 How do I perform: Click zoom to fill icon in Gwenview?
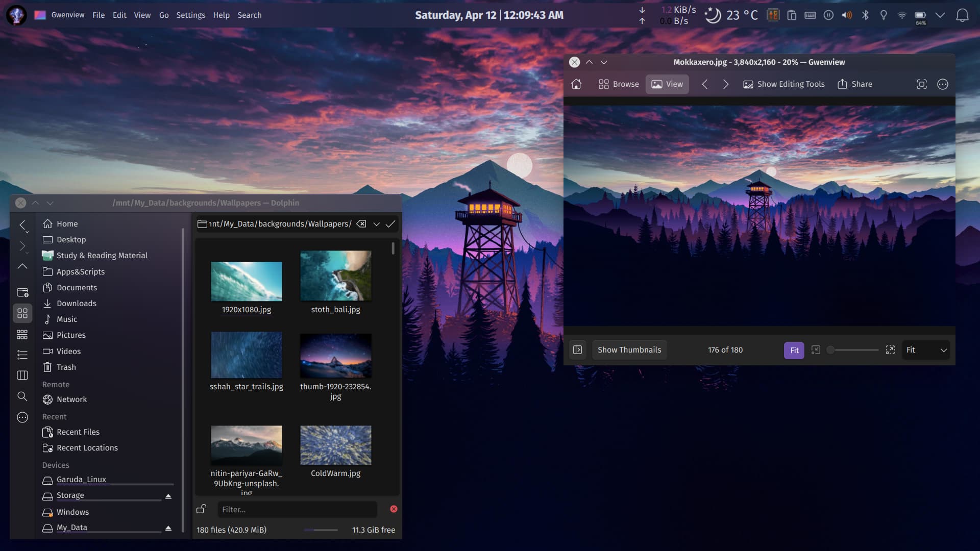(x=890, y=350)
